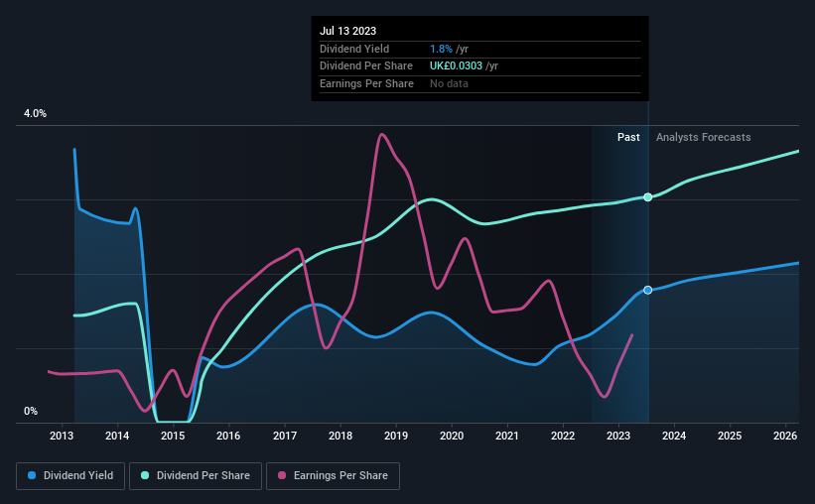
Task: Click the Analysts Forecasts label
Action: tap(703, 137)
